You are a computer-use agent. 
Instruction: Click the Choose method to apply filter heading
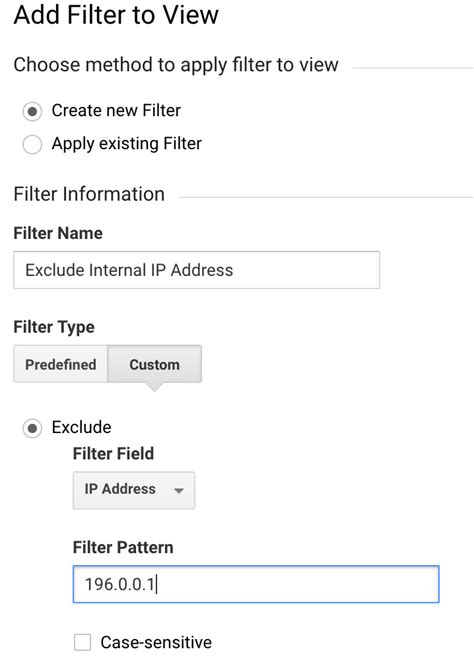176,65
